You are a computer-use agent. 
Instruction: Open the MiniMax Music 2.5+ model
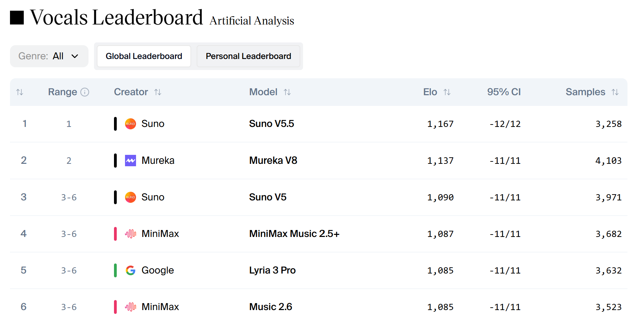(x=294, y=234)
